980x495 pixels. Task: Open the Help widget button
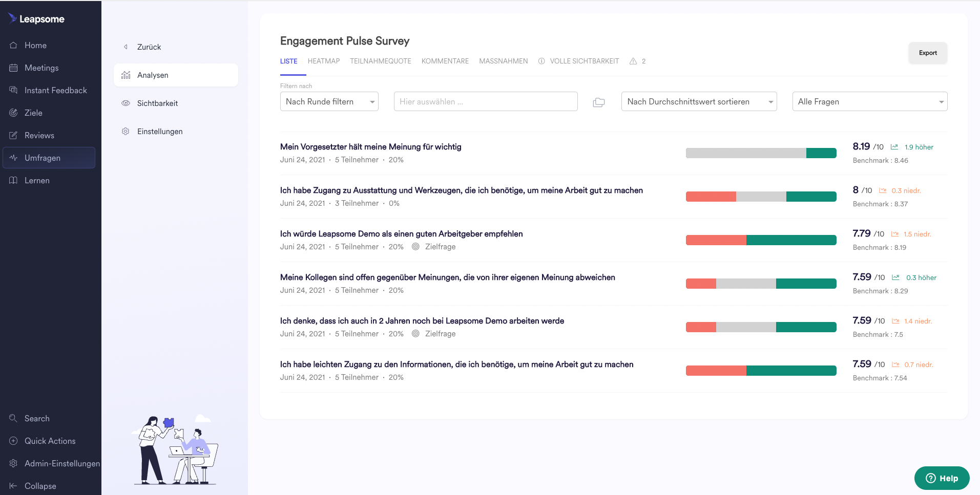coord(942,478)
